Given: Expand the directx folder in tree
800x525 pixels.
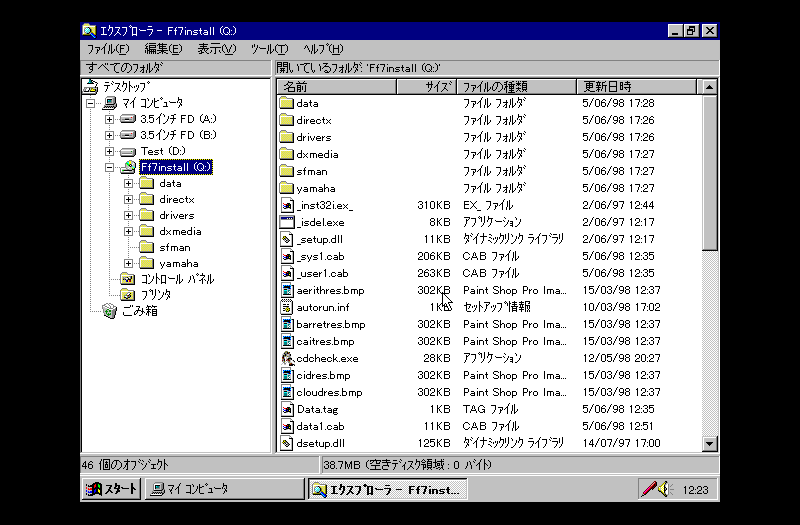Looking at the screenshot, I should pyautogui.click(x=129, y=199).
